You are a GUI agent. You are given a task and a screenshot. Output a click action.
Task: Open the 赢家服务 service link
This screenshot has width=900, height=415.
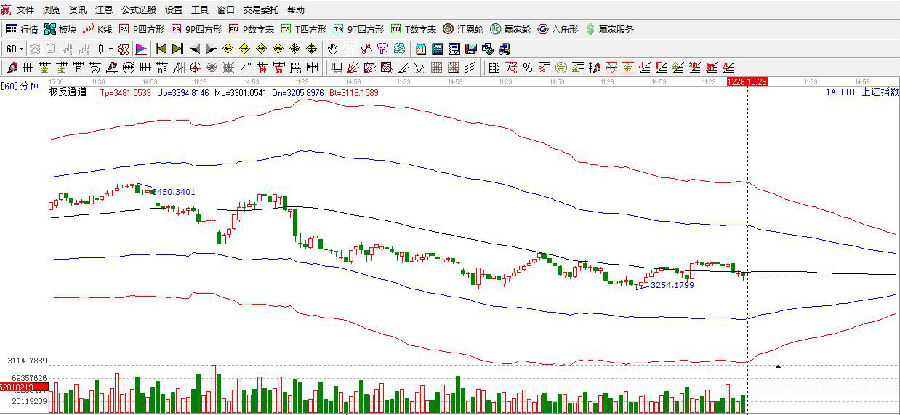point(610,28)
